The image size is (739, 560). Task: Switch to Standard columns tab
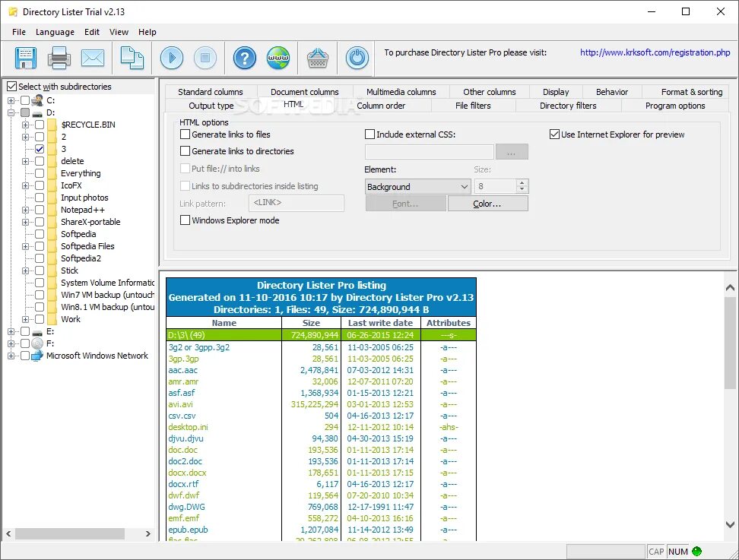(210, 92)
